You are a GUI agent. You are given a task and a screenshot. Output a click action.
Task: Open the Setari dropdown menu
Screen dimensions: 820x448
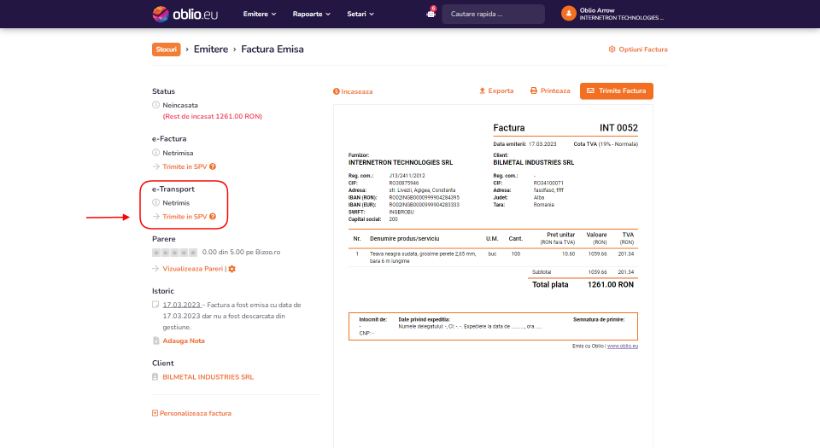click(x=360, y=14)
